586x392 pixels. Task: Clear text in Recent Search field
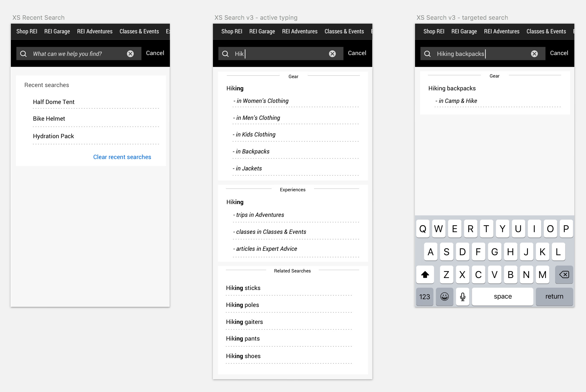(130, 54)
